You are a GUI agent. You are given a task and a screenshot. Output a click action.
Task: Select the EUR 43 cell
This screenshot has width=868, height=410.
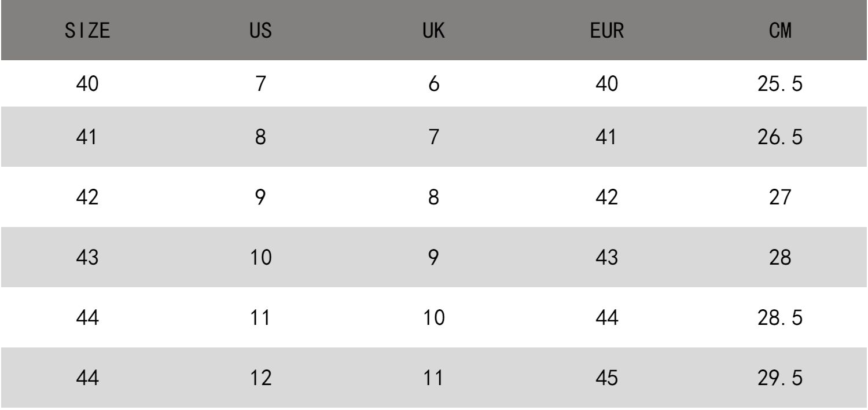coord(606,258)
